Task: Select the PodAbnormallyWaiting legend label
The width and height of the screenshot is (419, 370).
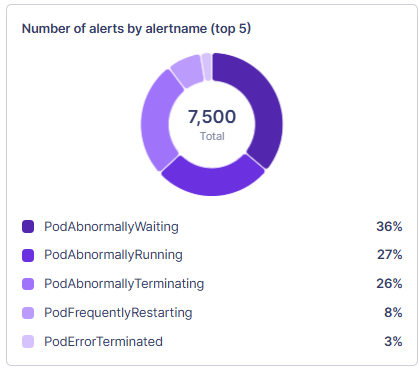Action: [x=111, y=227]
